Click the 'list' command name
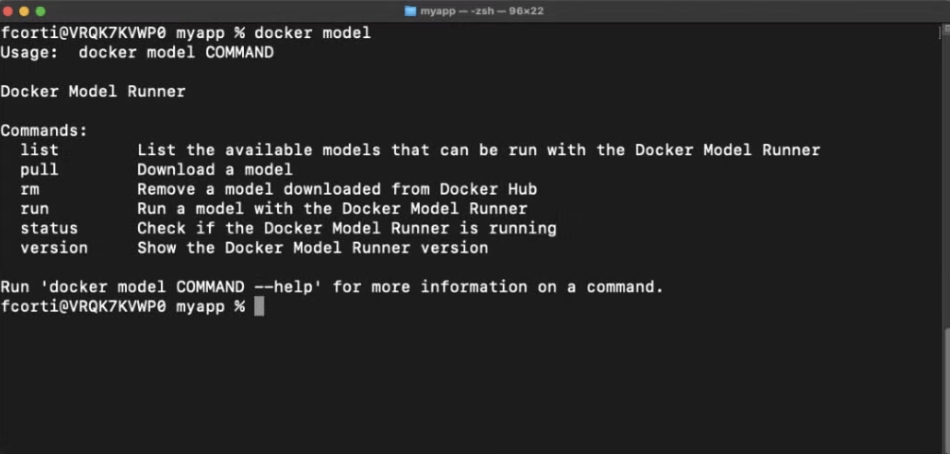Image resolution: width=950 pixels, height=454 pixels. point(39,150)
